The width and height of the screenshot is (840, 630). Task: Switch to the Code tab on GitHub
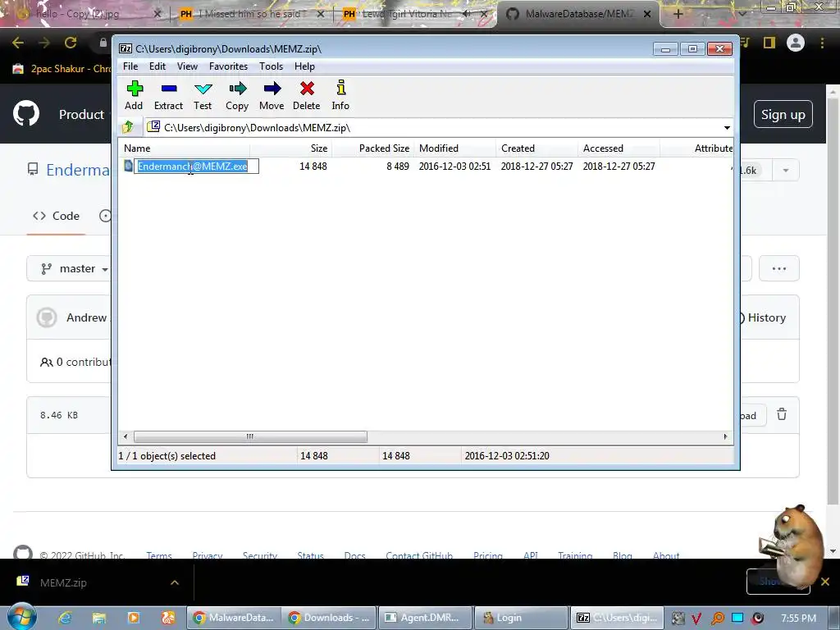click(57, 216)
